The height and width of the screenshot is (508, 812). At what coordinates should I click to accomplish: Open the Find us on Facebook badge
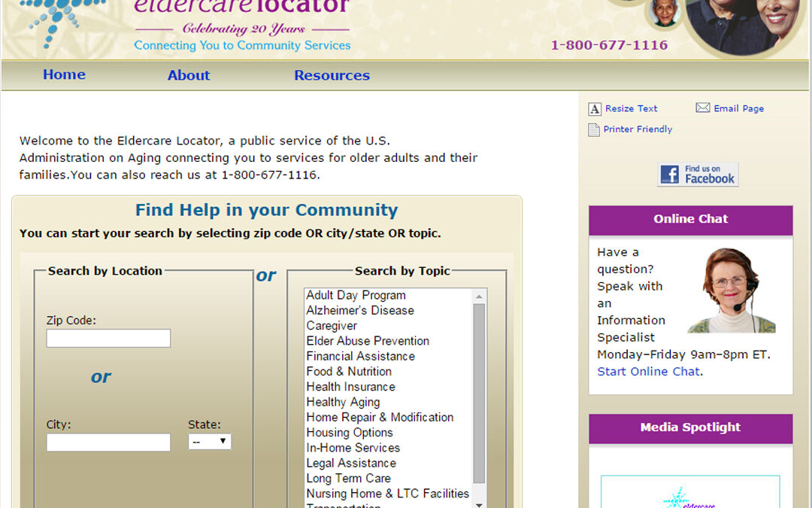[698, 174]
